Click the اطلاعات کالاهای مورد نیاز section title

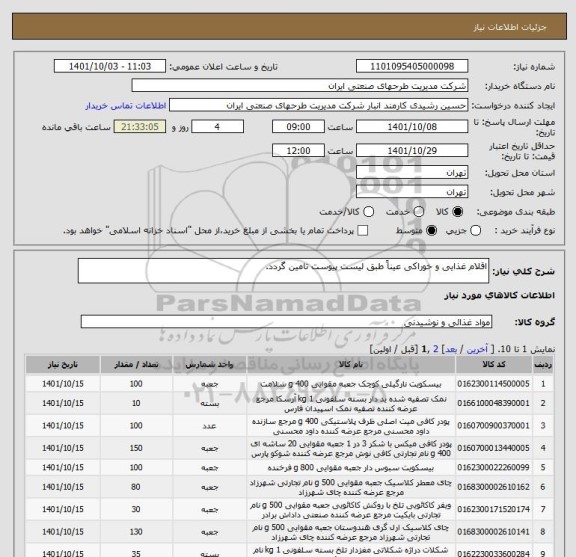(x=500, y=295)
